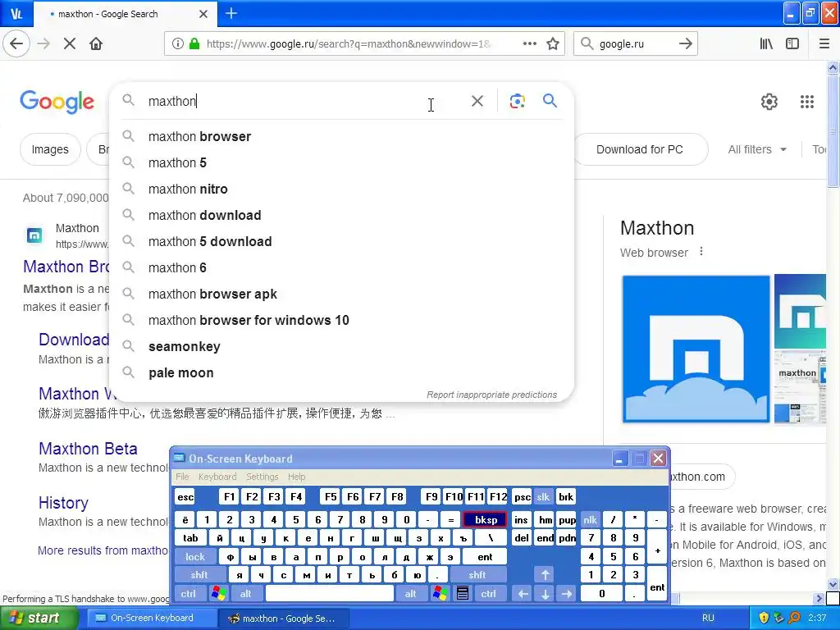Click Report inappropriate predictions
Viewport: 840px width, 630px height.
coord(492,395)
